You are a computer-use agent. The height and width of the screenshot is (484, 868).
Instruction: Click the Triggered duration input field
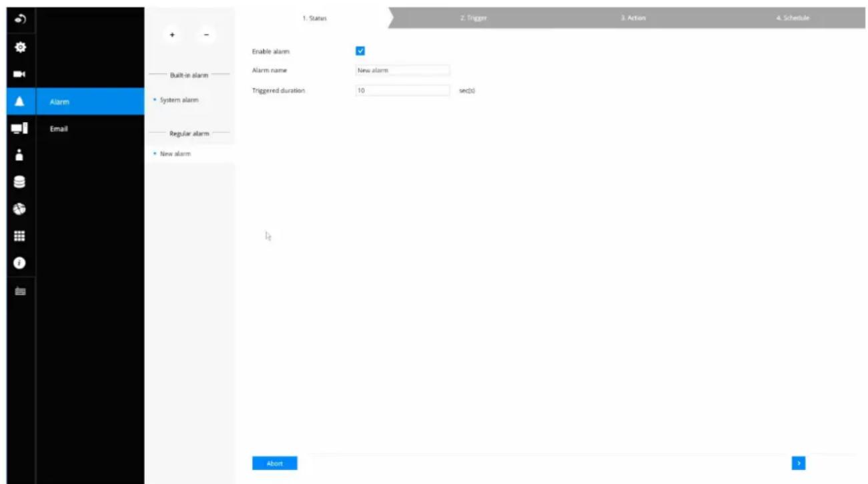(403, 91)
